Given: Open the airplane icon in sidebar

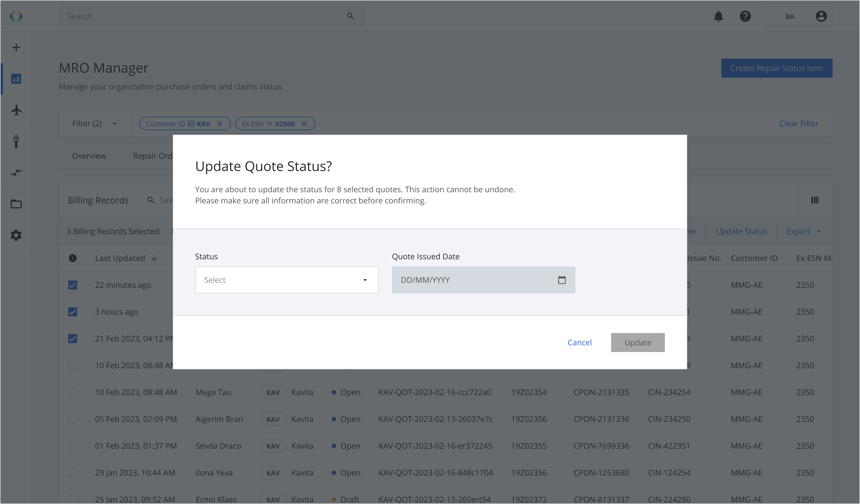Looking at the screenshot, I should click(16, 110).
